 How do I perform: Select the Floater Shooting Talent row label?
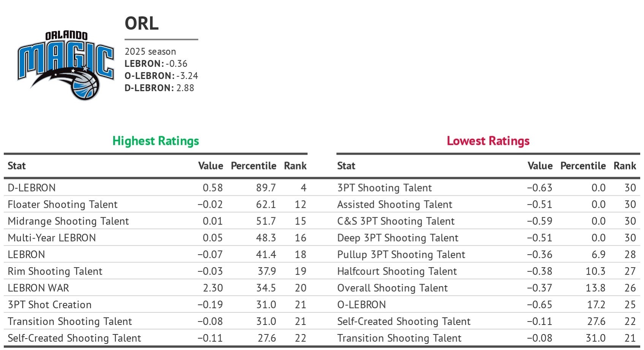coord(63,204)
